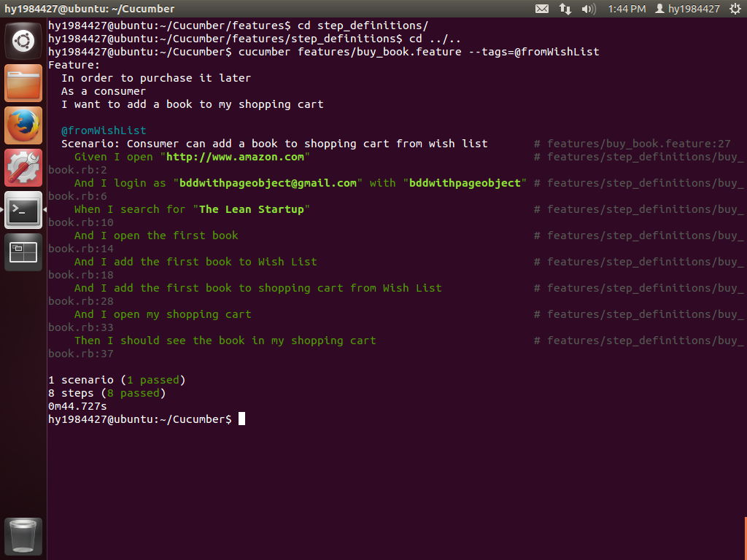Click the "1 scenario (1 passed)" line
Image resolution: width=747 pixels, height=560 pixels.
point(117,380)
